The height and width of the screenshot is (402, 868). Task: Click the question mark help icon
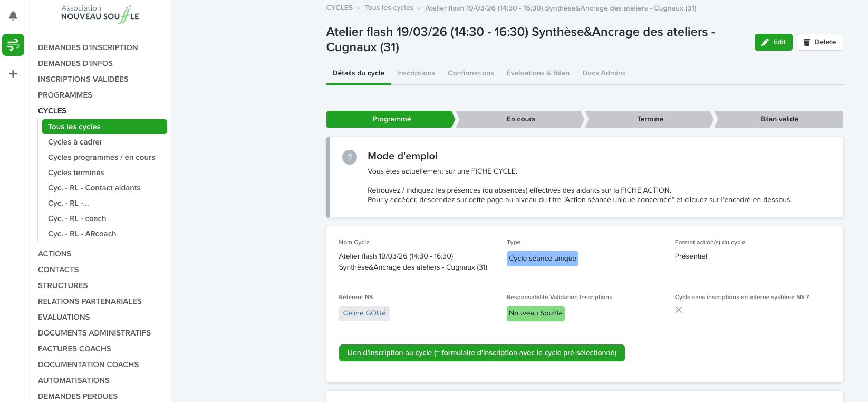350,157
